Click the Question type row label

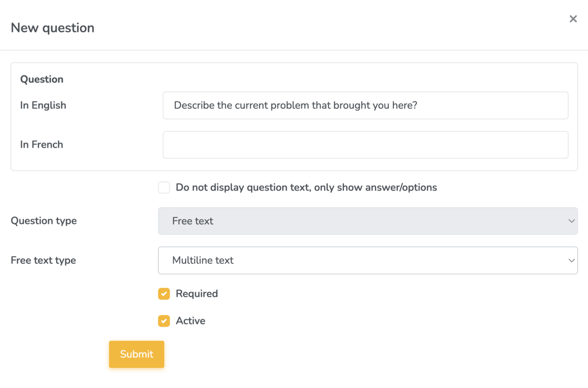(x=44, y=221)
